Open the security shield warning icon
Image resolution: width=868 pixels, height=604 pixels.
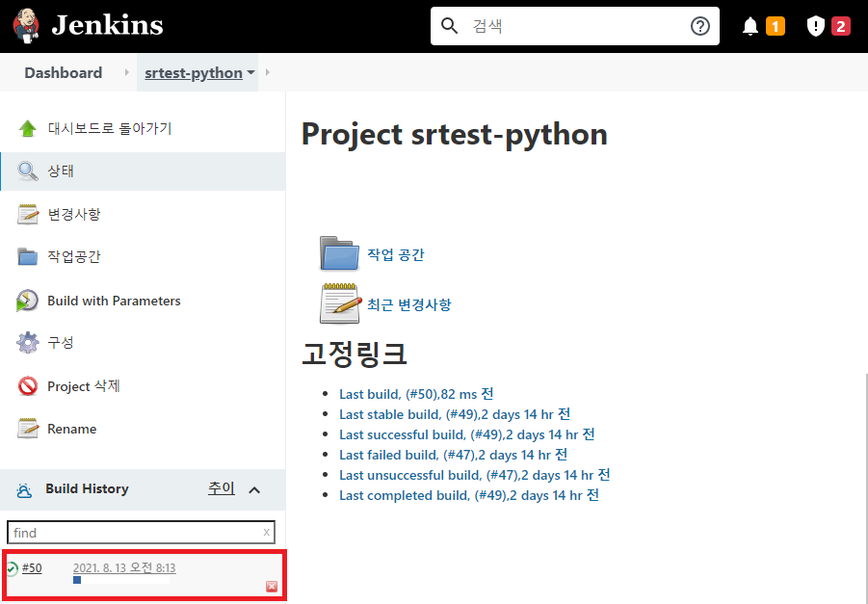[815, 26]
